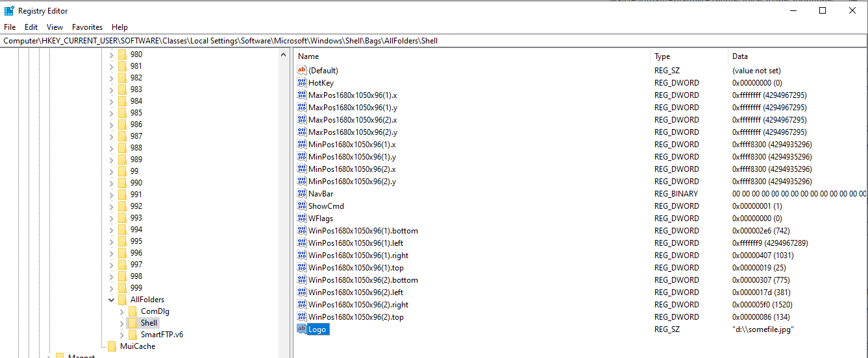Open the Help menu
This screenshot has height=358, width=868.
119,27
